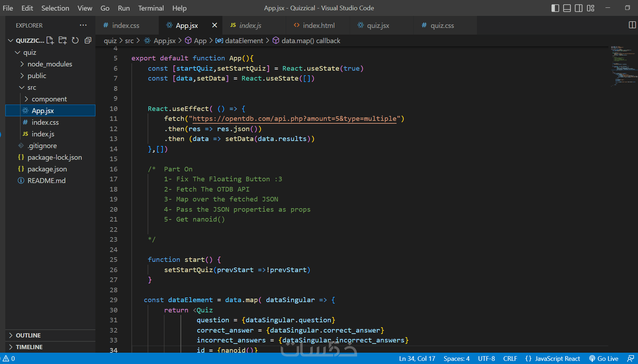Open the Help menu
Viewport: 638px width, 364px height.
[179, 8]
